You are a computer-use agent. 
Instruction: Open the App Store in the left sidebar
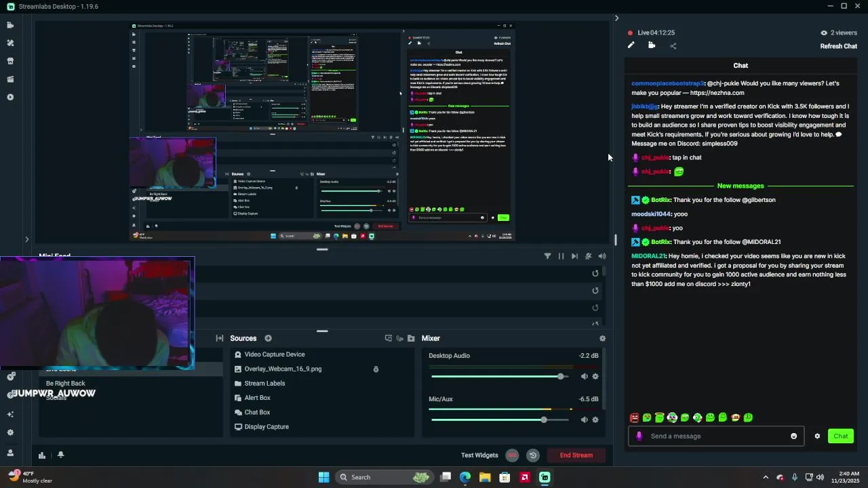pyautogui.click(x=10, y=61)
